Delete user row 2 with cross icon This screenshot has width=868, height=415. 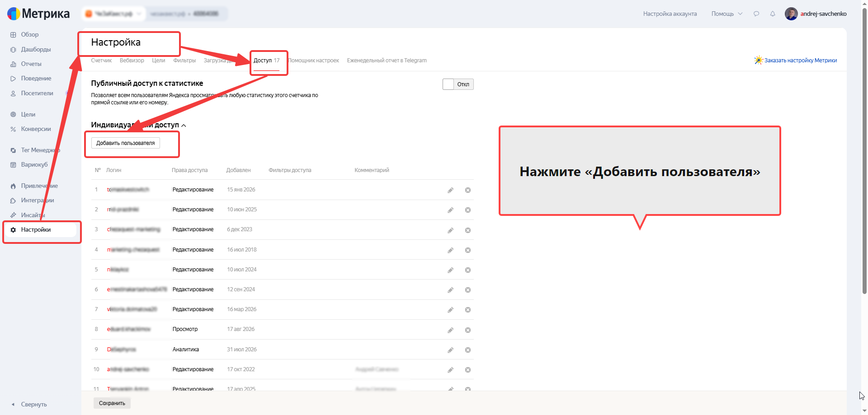click(468, 210)
